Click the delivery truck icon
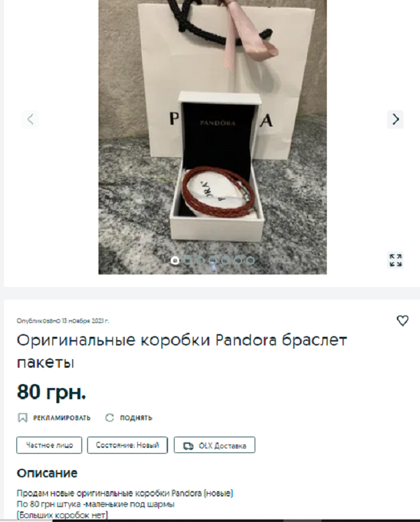The image size is (420, 522). coord(188,446)
